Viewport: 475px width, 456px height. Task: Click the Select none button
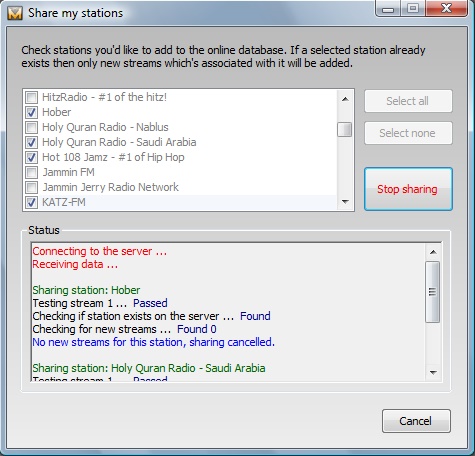point(408,133)
